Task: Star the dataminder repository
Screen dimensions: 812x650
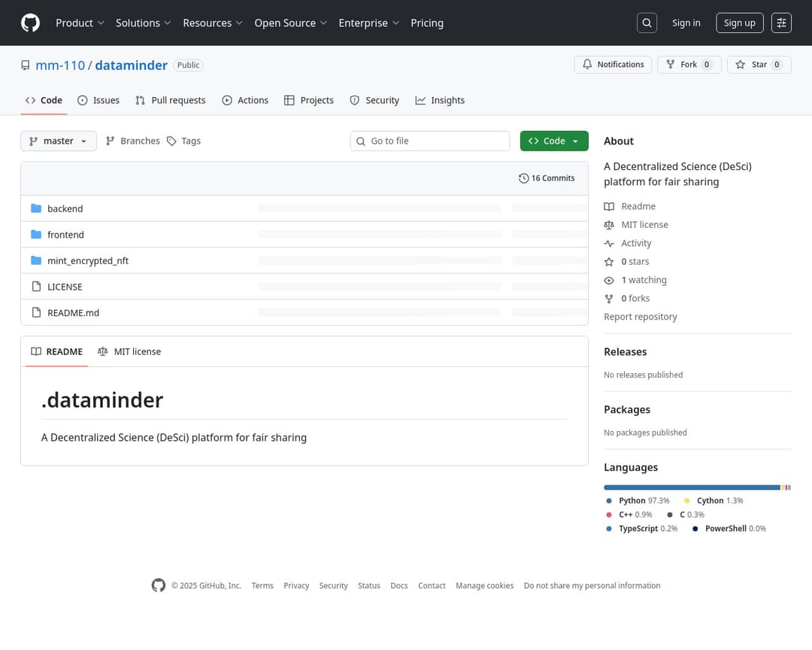Action: coord(759,65)
